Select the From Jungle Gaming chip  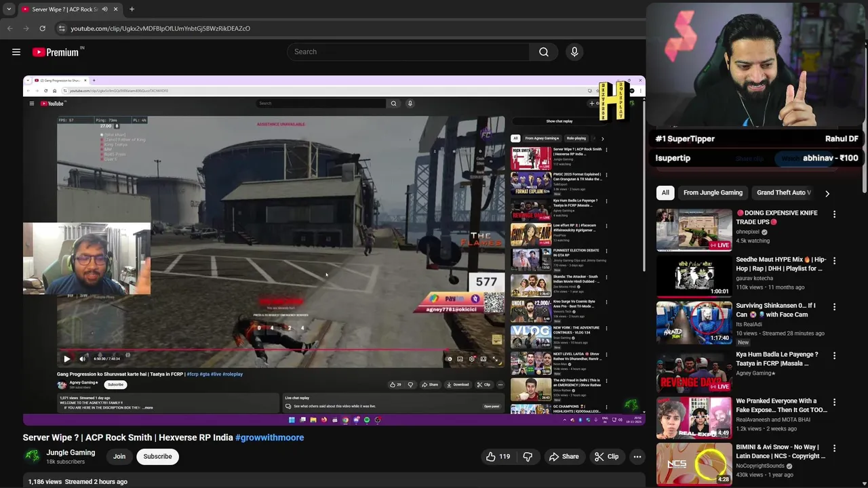click(713, 192)
